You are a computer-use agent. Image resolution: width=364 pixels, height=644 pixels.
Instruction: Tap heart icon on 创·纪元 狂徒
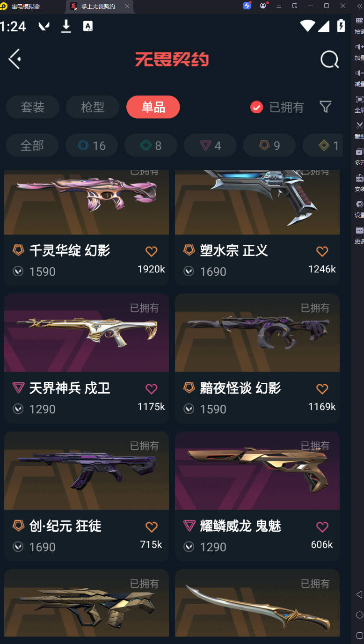coord(152,527)
